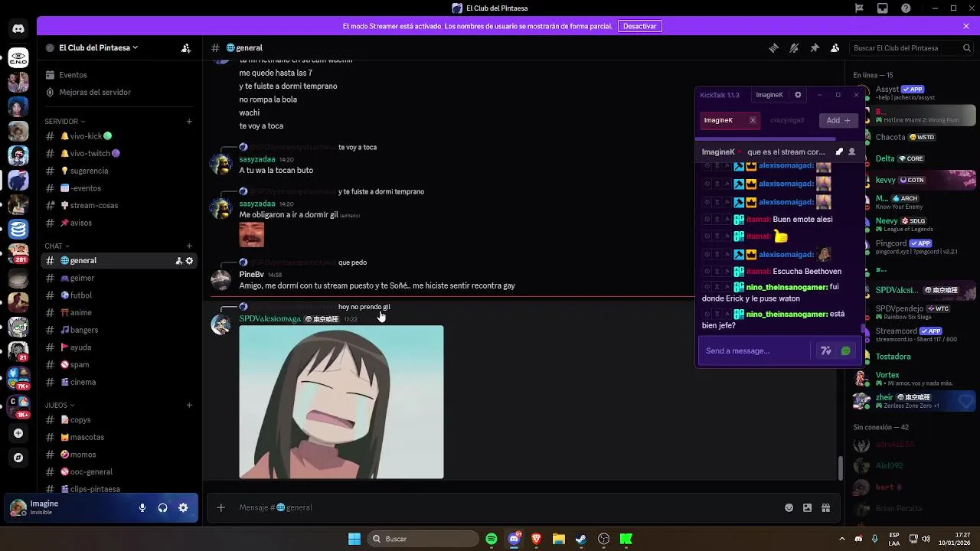Click attach file plus in message bar

pos(220,507)
